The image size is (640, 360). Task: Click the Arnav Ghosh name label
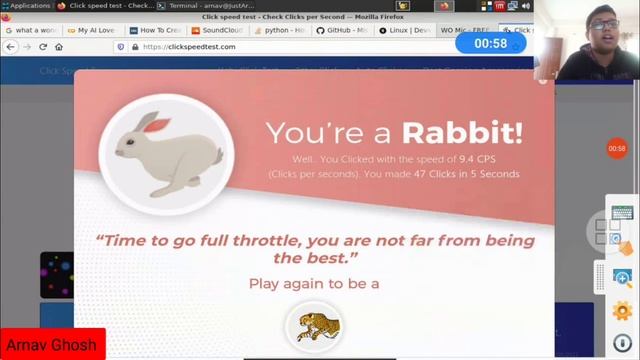coord(52,345)
